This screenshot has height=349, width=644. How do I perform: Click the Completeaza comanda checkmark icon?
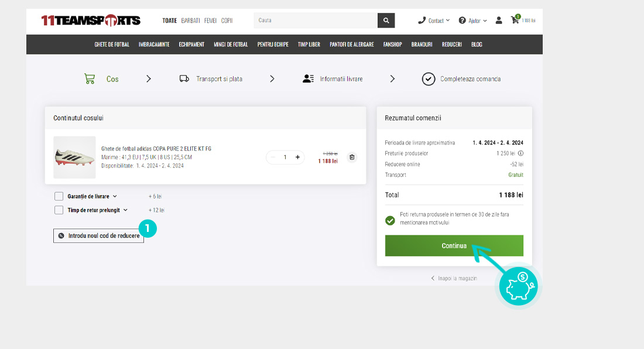click(x=429, y=79)
